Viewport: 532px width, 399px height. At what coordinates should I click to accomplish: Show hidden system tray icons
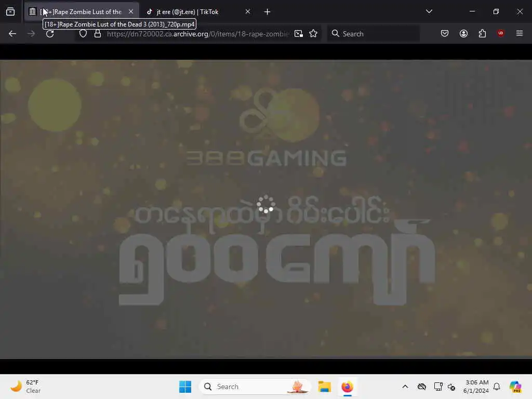tap(405, 387)
